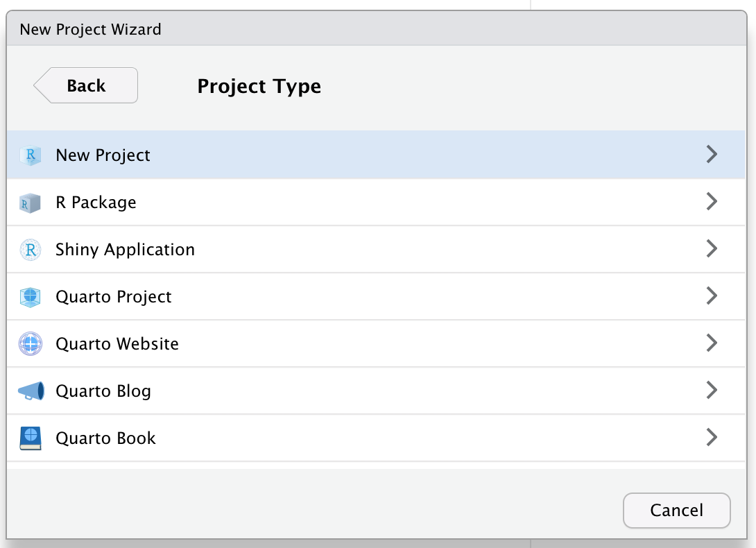Click the Quarto Blog megaphone icon
The image size is (756, 548).
coord(31,391)
